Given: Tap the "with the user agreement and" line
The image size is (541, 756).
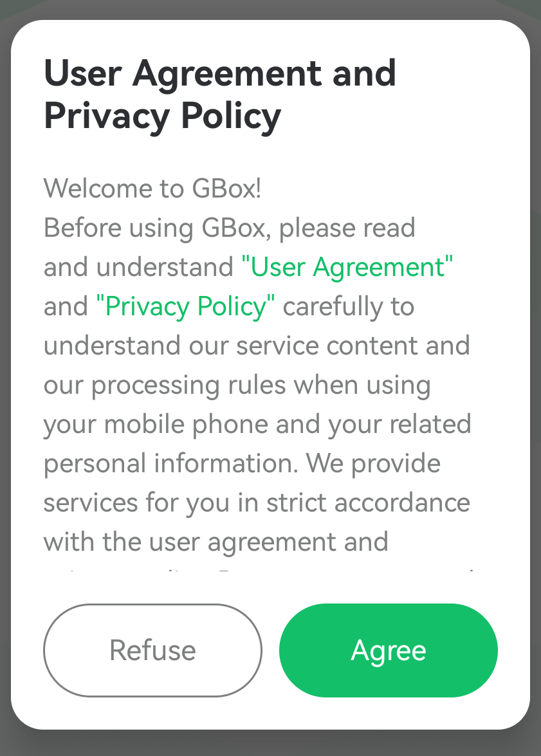Looking at the screenshot, I should point(215,542).
